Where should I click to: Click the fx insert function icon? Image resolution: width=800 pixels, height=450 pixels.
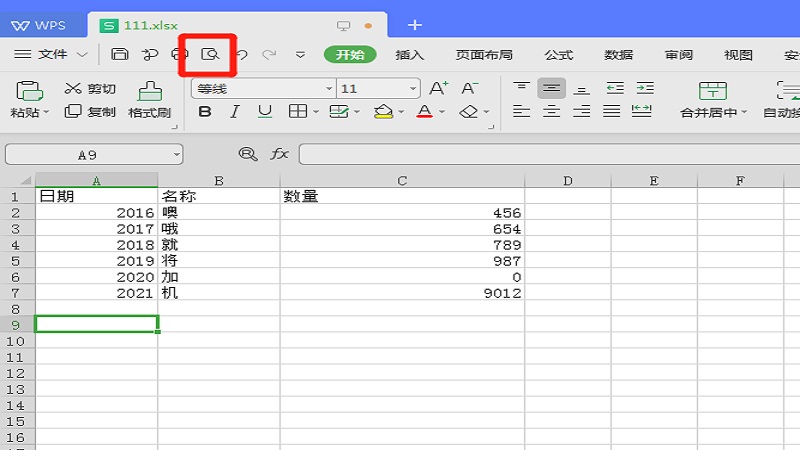pos(279,154)
